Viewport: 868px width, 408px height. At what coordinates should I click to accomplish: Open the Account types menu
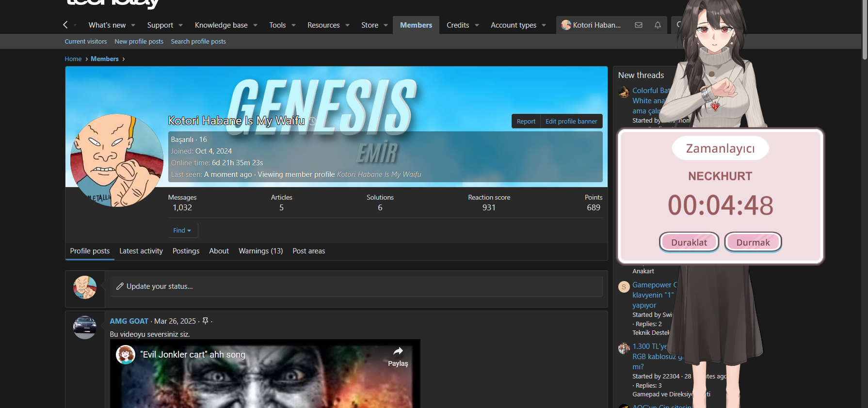pyautogui.click(x=514, y=25)
